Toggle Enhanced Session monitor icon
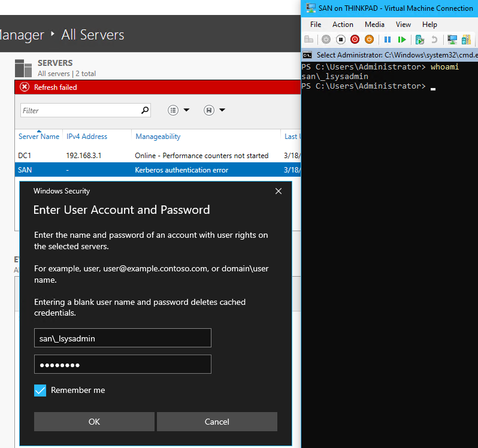 (x=452, y=40)
